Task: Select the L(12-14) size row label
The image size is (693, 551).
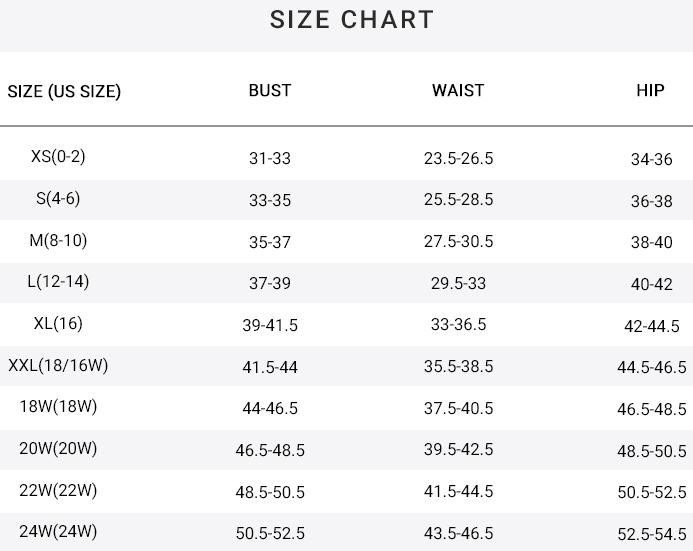Action: click(58, 281)
